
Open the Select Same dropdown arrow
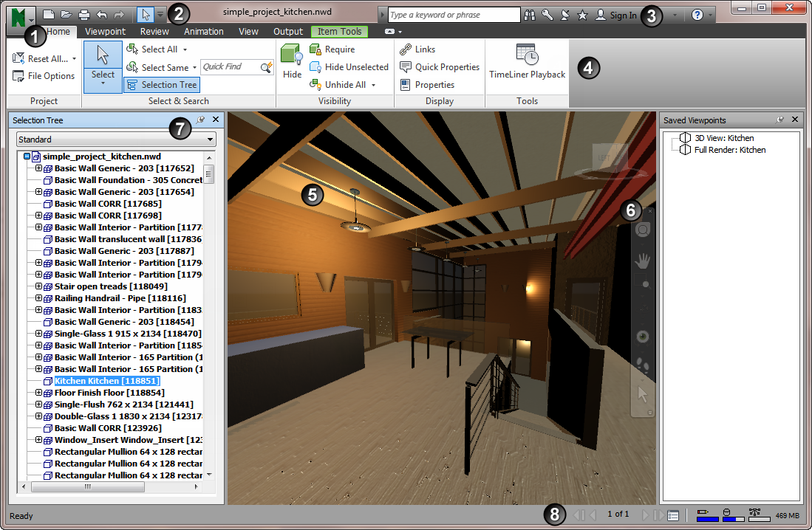coord(195,68)
